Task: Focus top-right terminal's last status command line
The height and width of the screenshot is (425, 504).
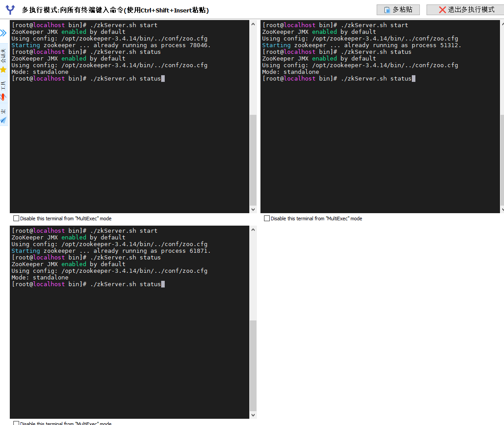Action: click(339, 79)
